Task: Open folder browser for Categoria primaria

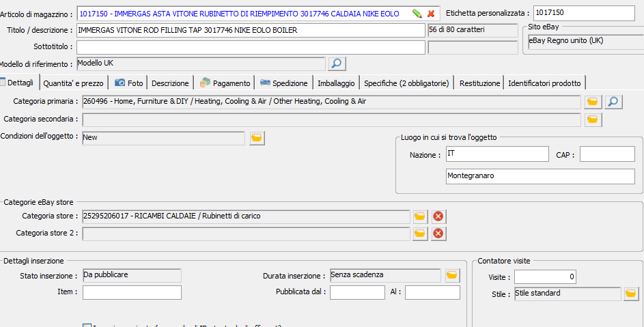Action: click(x=592, y=102)
